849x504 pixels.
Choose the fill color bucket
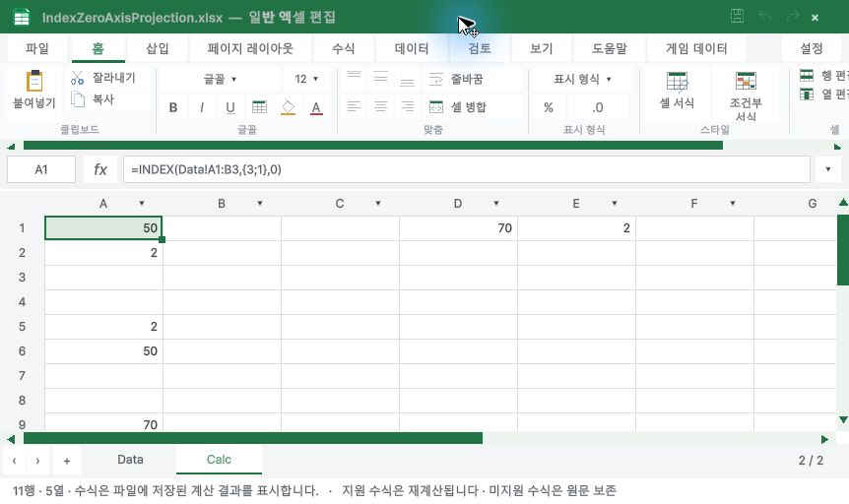coord(288,107)
